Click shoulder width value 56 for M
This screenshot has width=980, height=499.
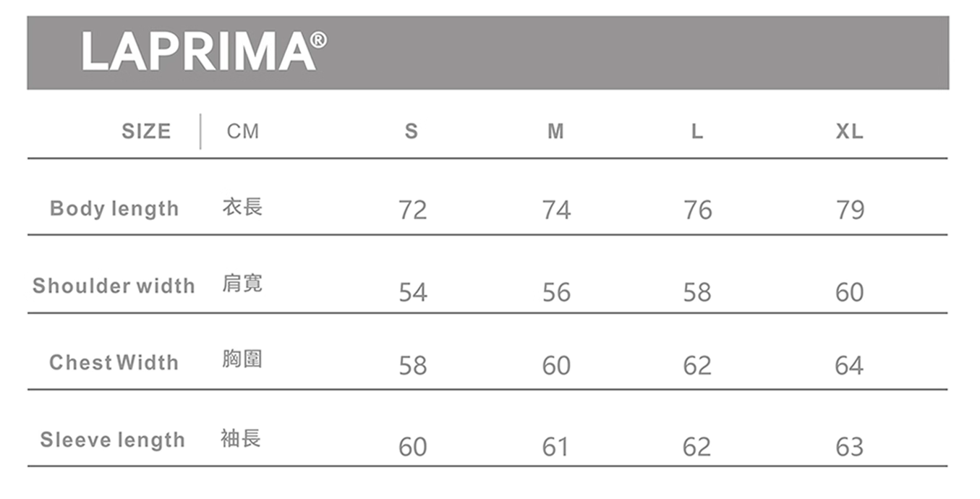556,293
